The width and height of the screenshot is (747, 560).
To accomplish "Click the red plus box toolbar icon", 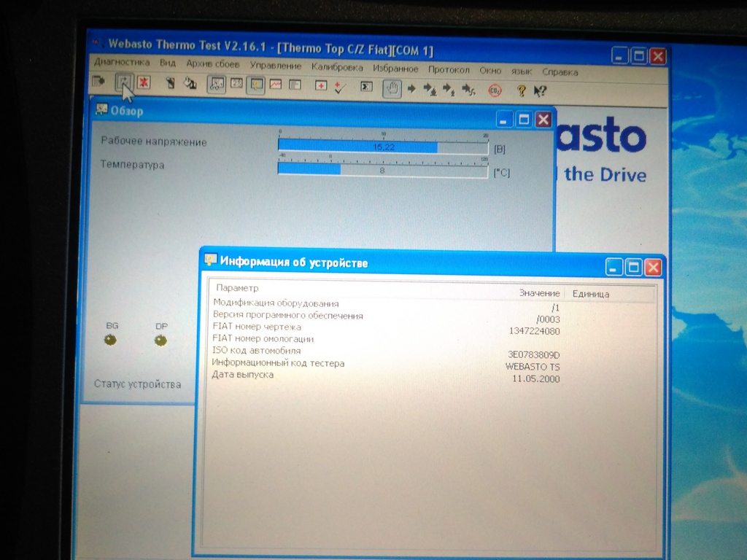I will coord(321,86).
